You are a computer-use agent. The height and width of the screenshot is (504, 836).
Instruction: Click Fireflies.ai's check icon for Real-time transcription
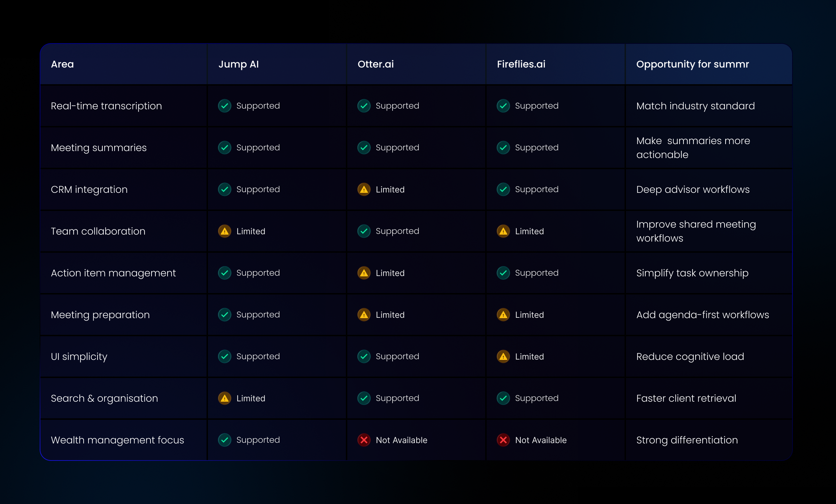coord(503,106)
